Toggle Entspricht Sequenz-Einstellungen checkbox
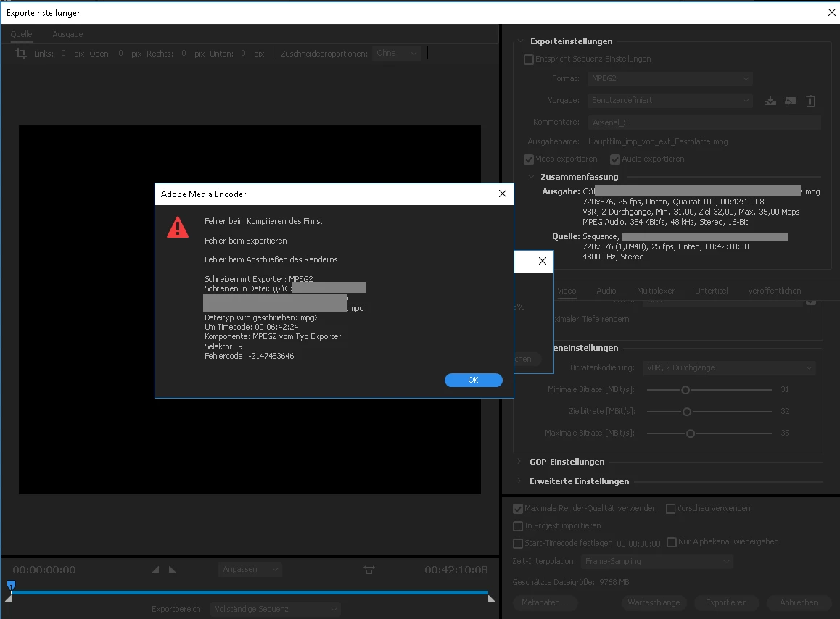 coord(529,59)
